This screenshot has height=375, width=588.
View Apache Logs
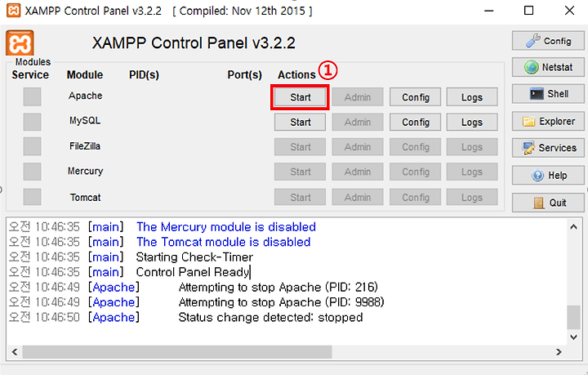pyautogui.click(x=472, y=97)
